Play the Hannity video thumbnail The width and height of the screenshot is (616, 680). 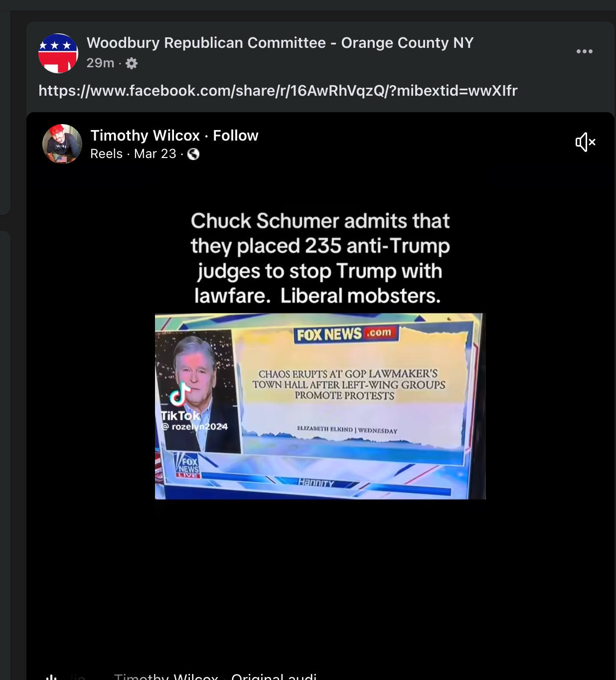coord(320,406)
